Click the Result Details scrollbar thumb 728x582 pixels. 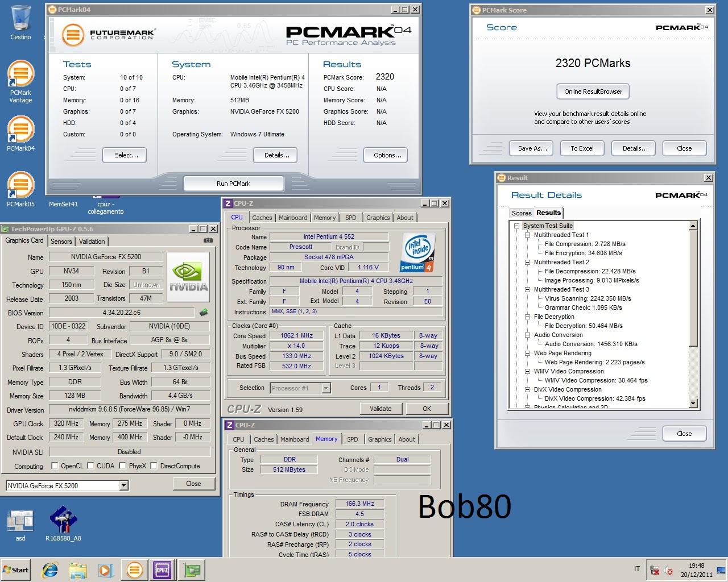tap(693, 288)
